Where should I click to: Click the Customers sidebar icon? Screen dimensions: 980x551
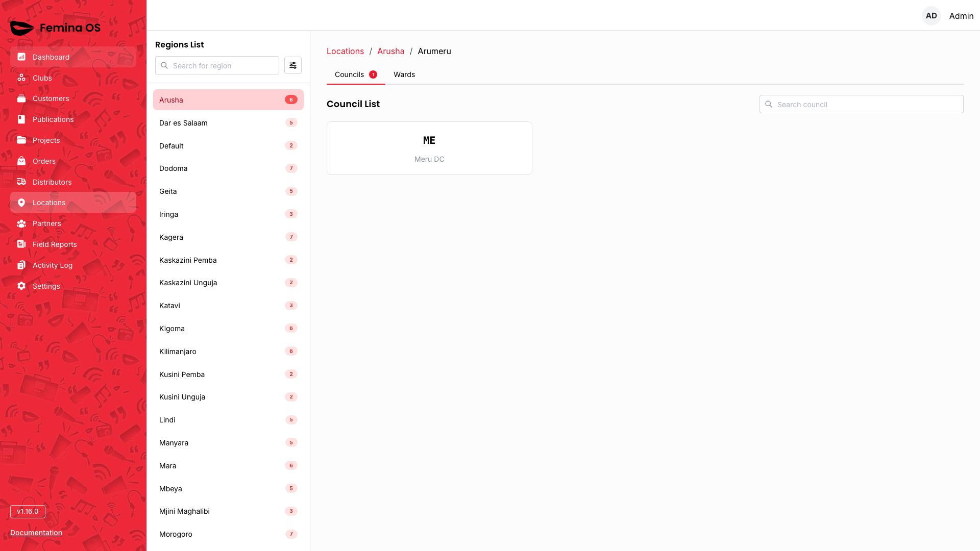21,98
